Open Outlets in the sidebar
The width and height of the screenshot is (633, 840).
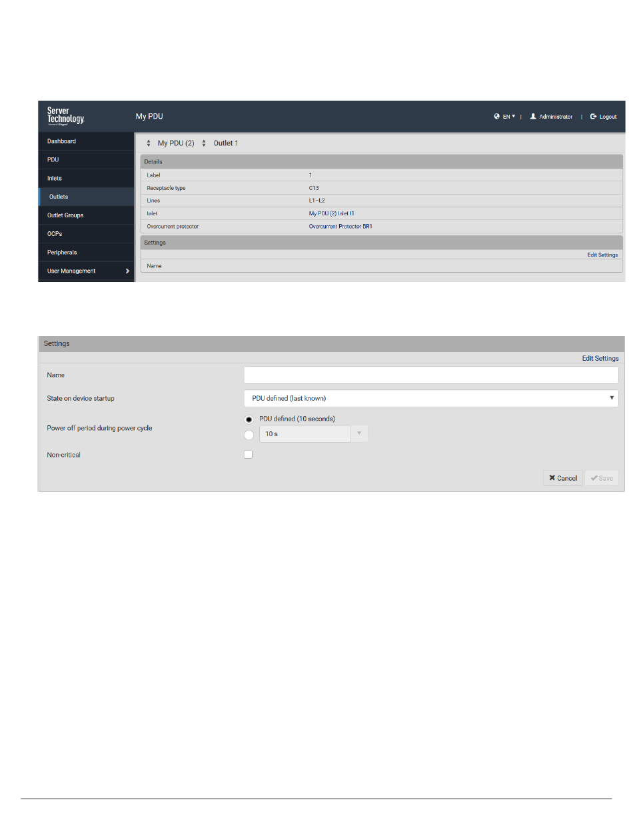87,197
